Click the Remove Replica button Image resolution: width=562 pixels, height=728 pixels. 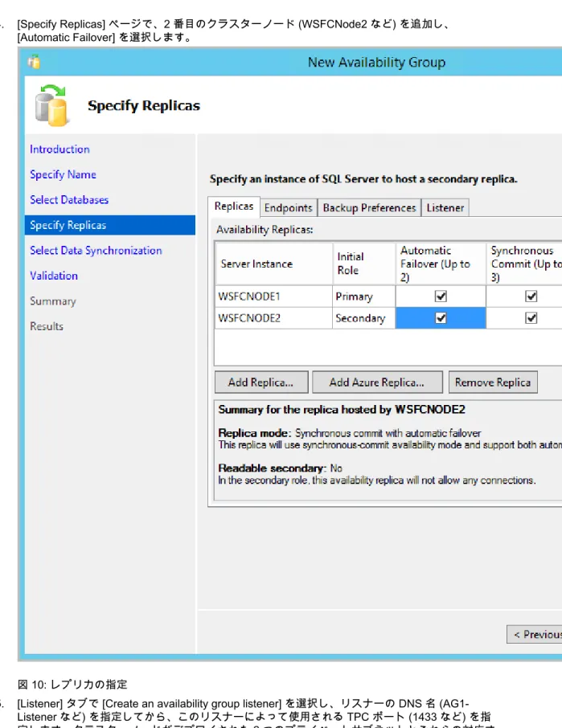click(x=493, y=382)
